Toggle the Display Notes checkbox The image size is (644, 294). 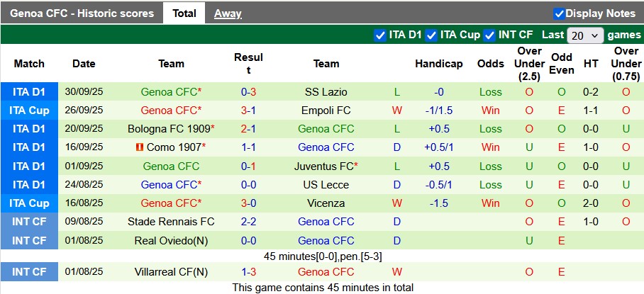pyautogui.click(x=559, y=13)
